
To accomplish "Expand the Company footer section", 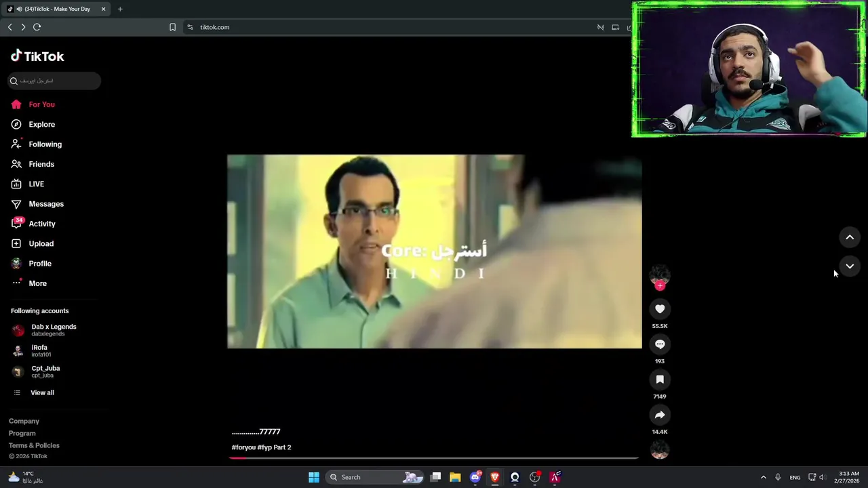I will click(x=24, y=421).
